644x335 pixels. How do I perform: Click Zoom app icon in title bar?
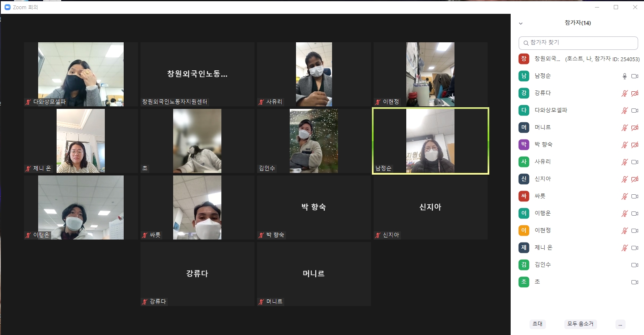[7, 7]
